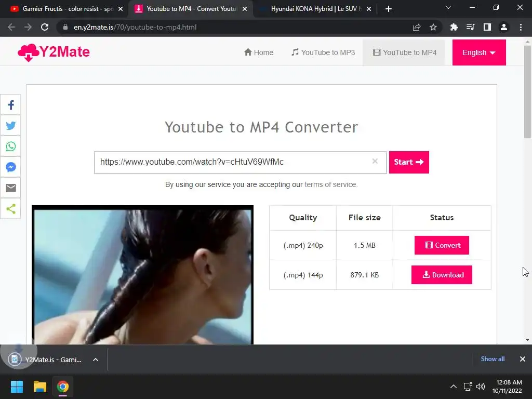Go back to previous page

(x=11, y=27)
